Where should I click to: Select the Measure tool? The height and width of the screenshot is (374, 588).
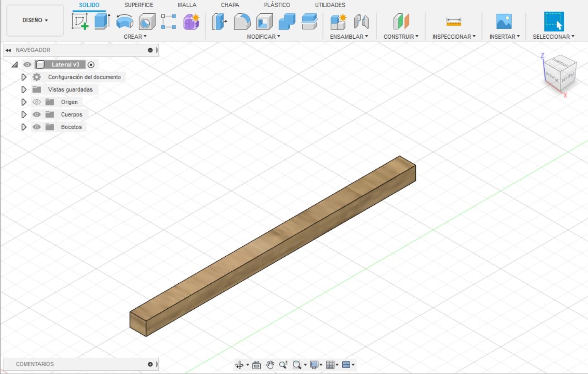(453, 21)
